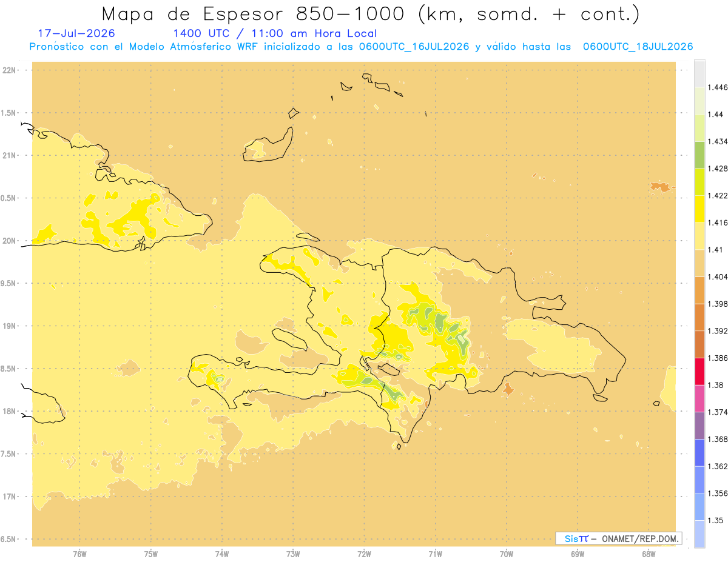Click the green band in the color legend
Screen dimensions: 728x562
coord(699,155)
